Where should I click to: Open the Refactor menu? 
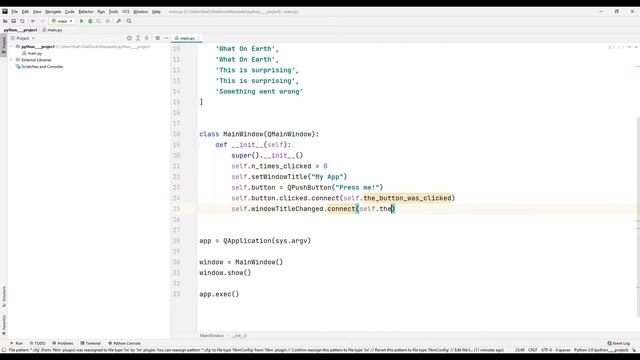click(x=86, y=11)
